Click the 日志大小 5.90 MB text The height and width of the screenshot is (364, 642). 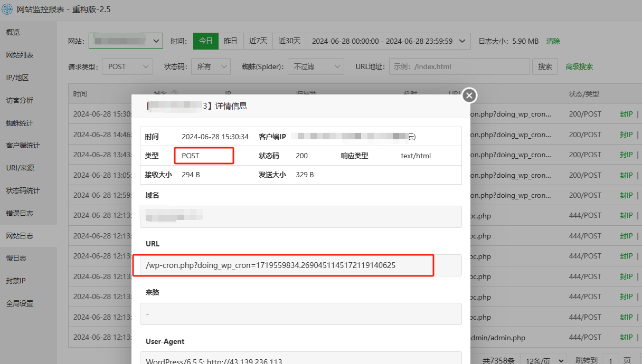508,41
